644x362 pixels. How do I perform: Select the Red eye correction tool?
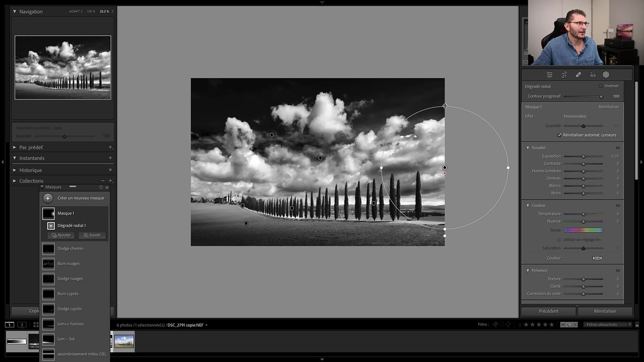pyautogui.click(x=592, y=75)
